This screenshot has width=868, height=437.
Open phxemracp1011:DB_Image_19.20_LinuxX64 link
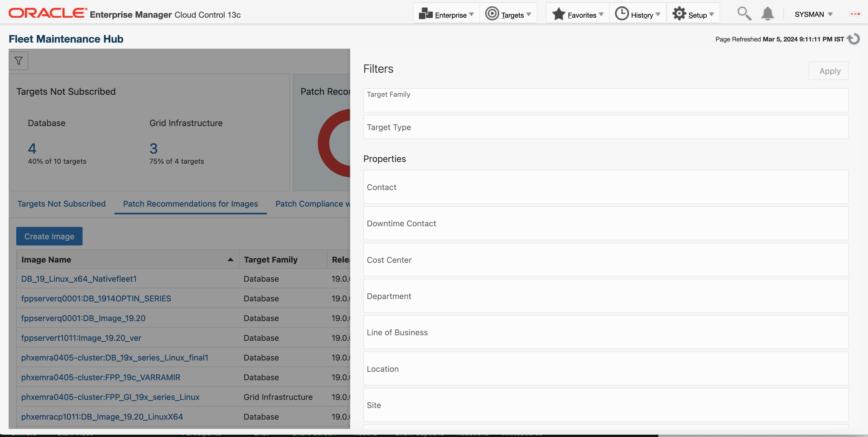coord(102,417)
